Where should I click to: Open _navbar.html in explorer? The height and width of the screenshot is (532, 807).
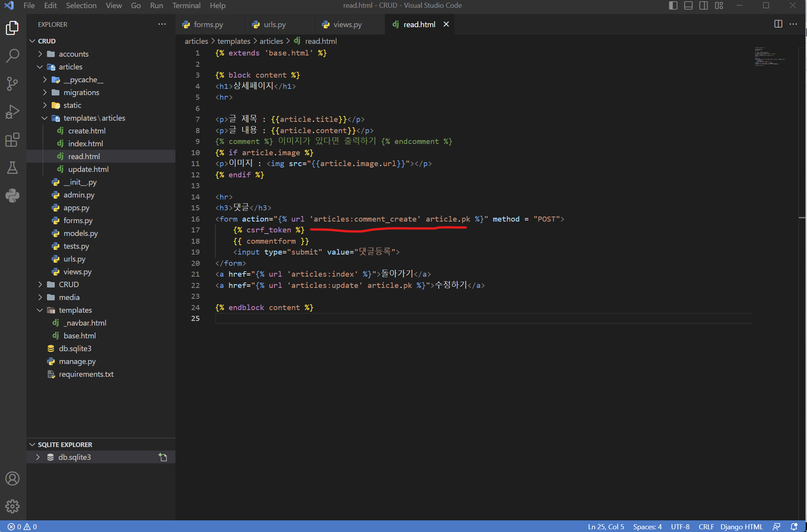coord(85,323)
